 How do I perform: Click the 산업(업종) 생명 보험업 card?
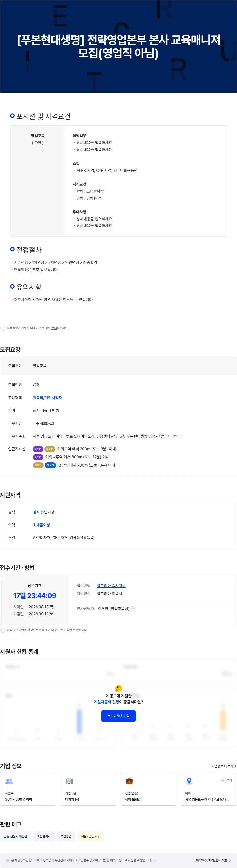click(148, 789)
